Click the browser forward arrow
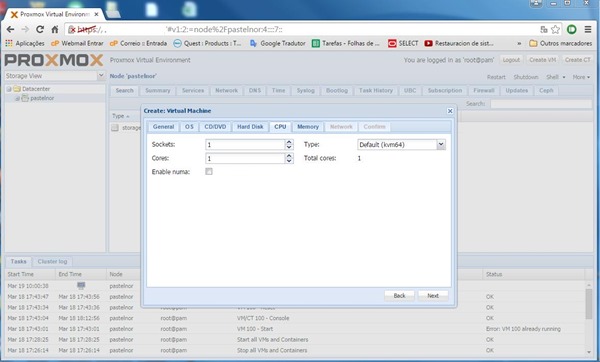This screenshot has height=362, width=600. (25, 29)
